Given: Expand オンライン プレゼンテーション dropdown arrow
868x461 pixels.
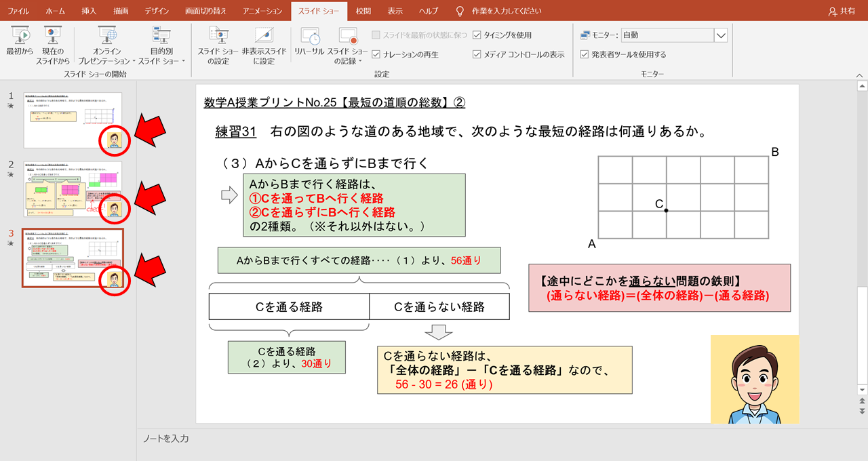Looking at the screenshot, I should [134, 62].
